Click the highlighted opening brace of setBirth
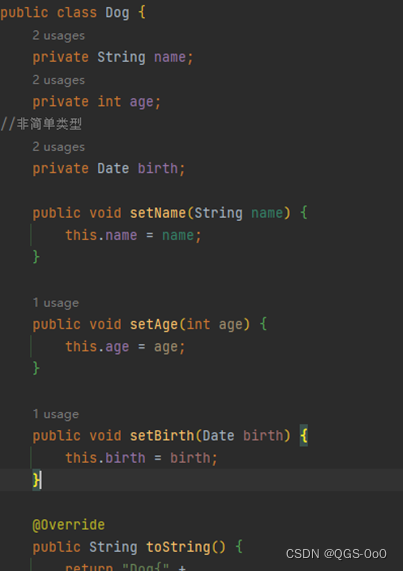 (x=304, y=436)
